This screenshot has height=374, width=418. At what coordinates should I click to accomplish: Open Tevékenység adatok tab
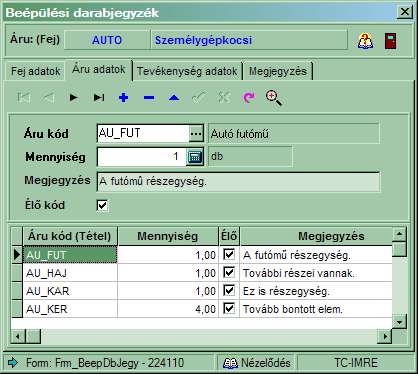coord(187,71)
